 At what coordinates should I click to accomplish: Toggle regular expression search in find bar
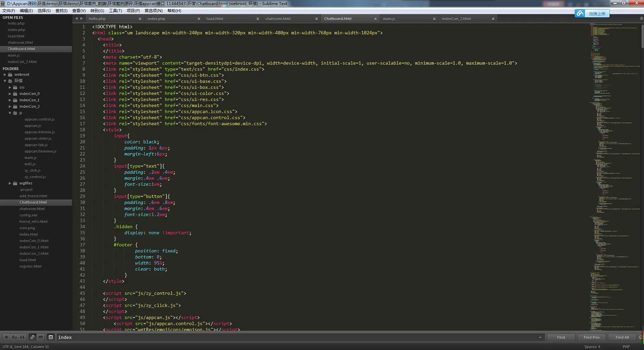(6, 337)
